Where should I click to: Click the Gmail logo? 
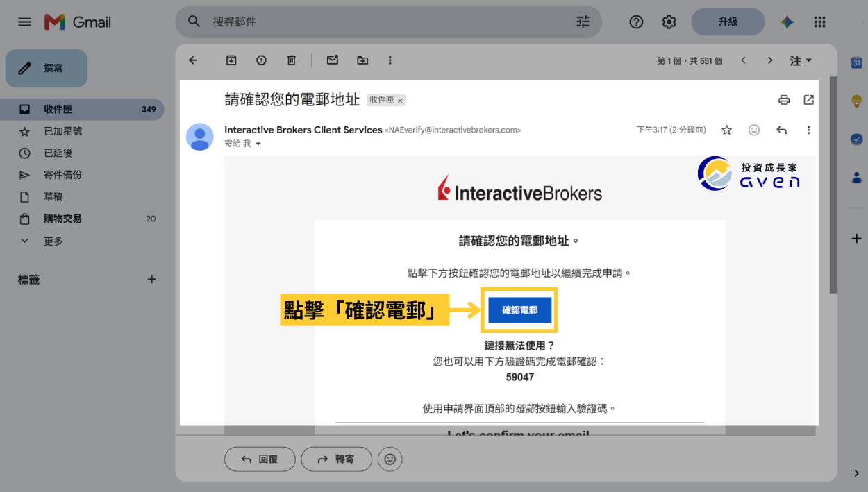click(x=78, y=22)
